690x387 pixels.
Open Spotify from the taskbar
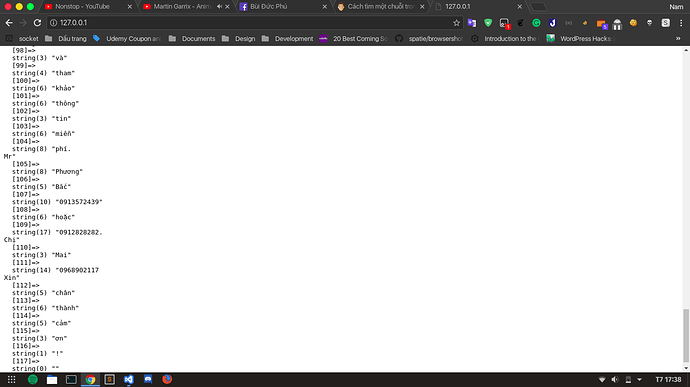click(33, 380)
